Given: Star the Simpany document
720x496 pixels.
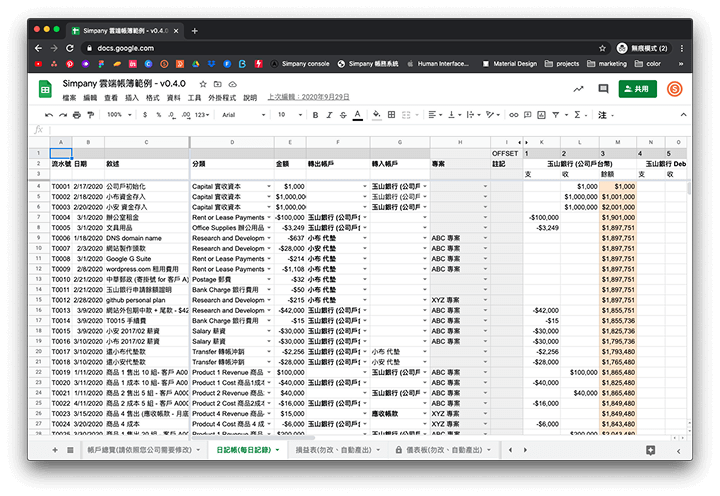Looking at the screenshot, I should tap(203, 84).
